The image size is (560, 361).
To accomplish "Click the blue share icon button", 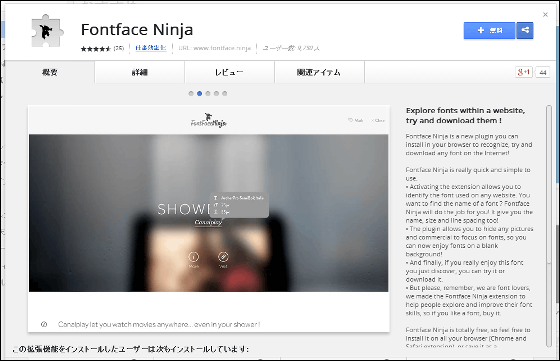I will point(525,30).
